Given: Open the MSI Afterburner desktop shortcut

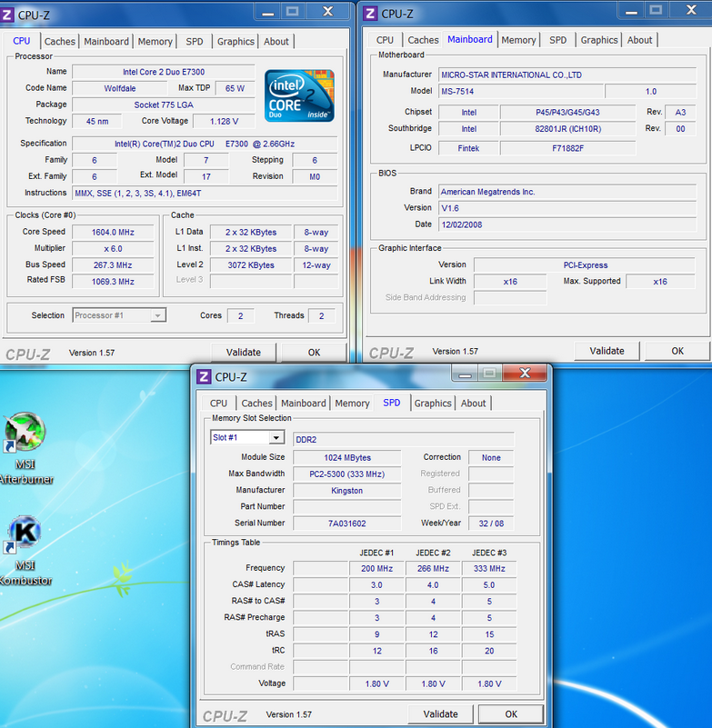Looking at the screenshot, I should (x=25, y=448).
